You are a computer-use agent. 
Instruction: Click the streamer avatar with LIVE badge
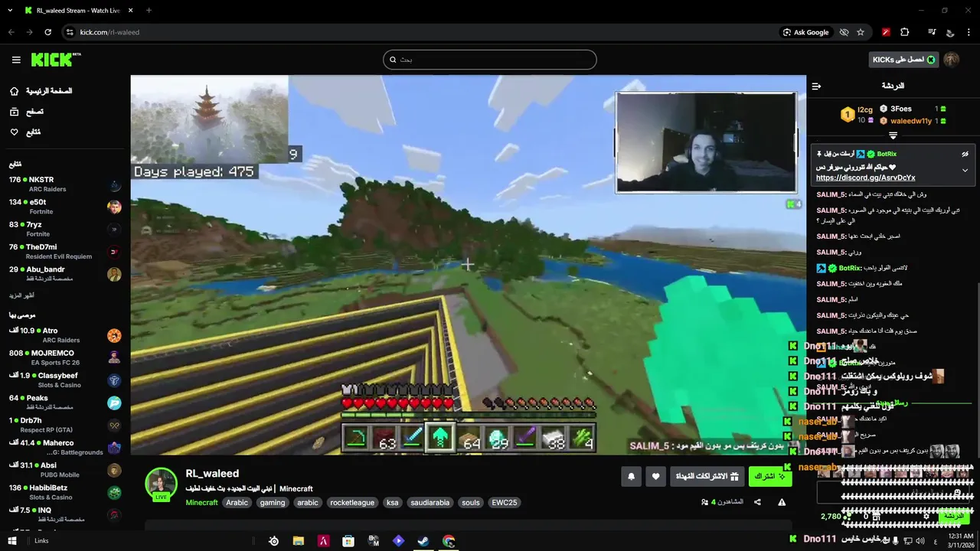(x=162, y=484)
